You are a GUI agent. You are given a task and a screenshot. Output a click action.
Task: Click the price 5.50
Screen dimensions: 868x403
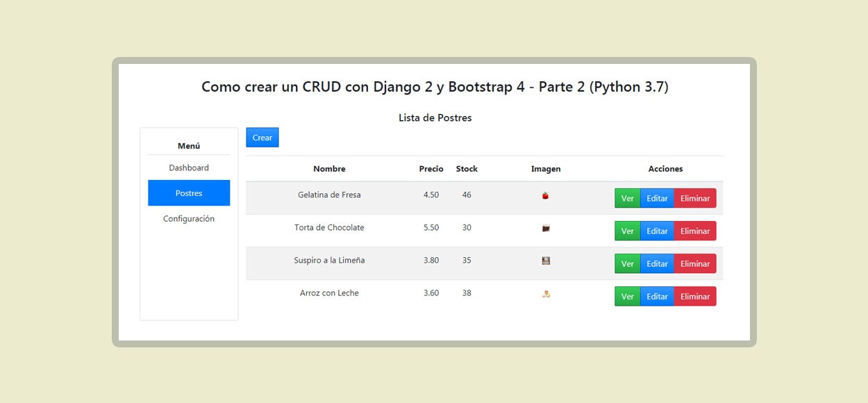pyautogui.click(x=431, y=227)
